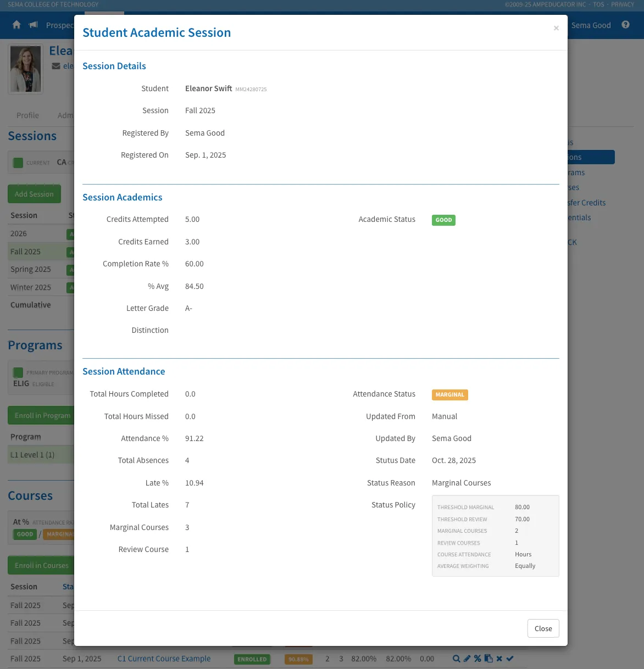Click the Status Reason value Marginal Courses
This screenshot has height=669, width=644.
462,483
